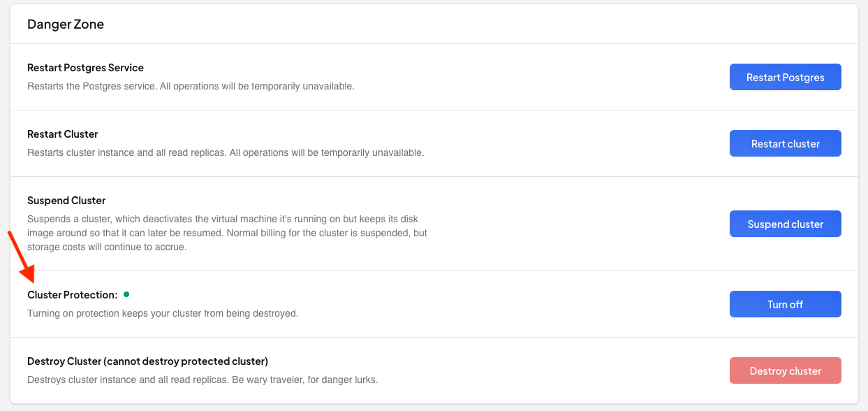Click the green protection status dot

click(126, 294)
